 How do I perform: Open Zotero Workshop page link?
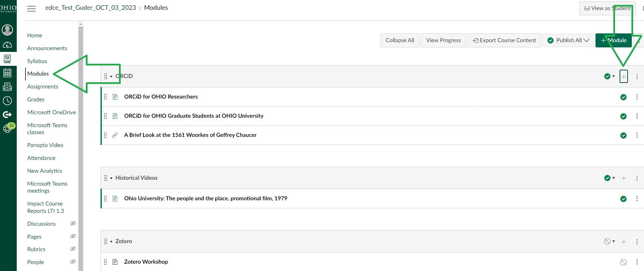146,262
